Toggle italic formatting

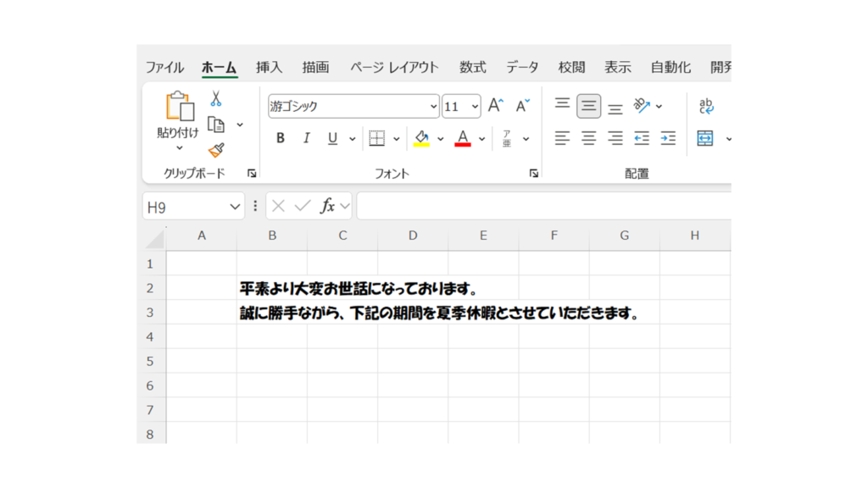coord(307,138)
